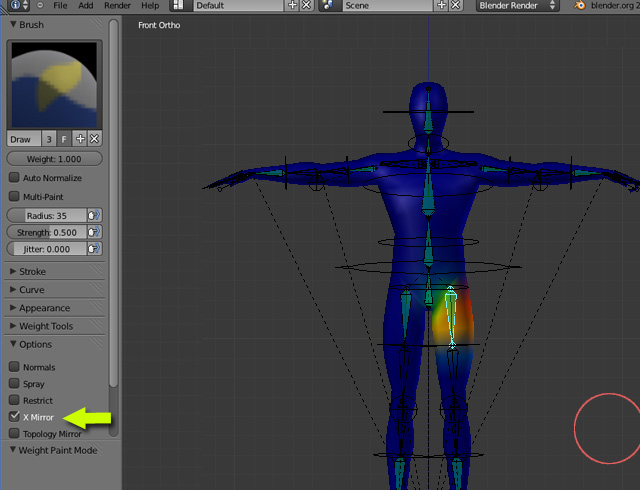Click the brush preview thumbnail
640x490 pixels.
[54, 85]
